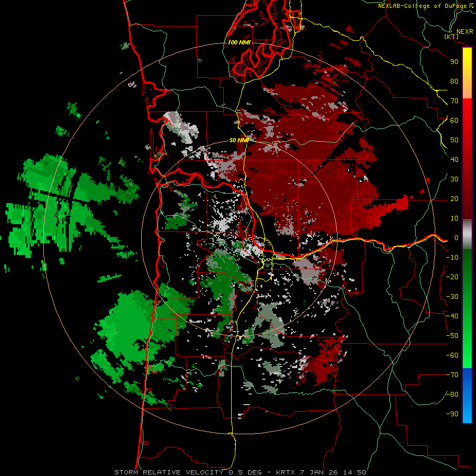This screenshot has height=476, width=476.
Task: Click the -20 tick label on scale
Action: click(452, 277)
